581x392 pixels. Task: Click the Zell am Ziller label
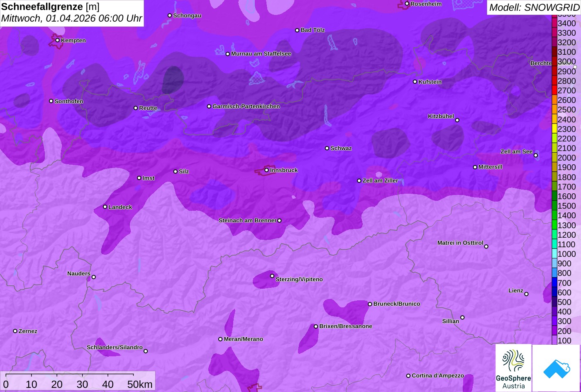tap(381, 180)
